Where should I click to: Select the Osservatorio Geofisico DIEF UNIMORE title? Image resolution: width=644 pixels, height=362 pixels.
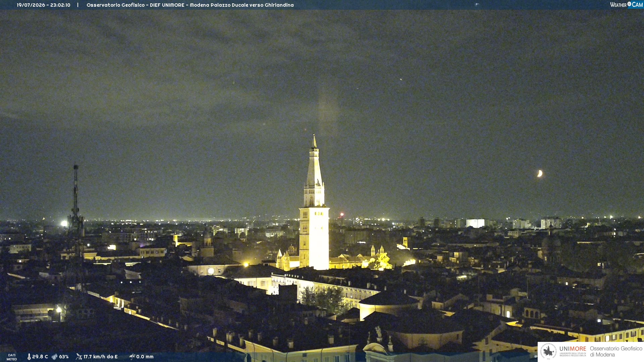pos(190,5)
